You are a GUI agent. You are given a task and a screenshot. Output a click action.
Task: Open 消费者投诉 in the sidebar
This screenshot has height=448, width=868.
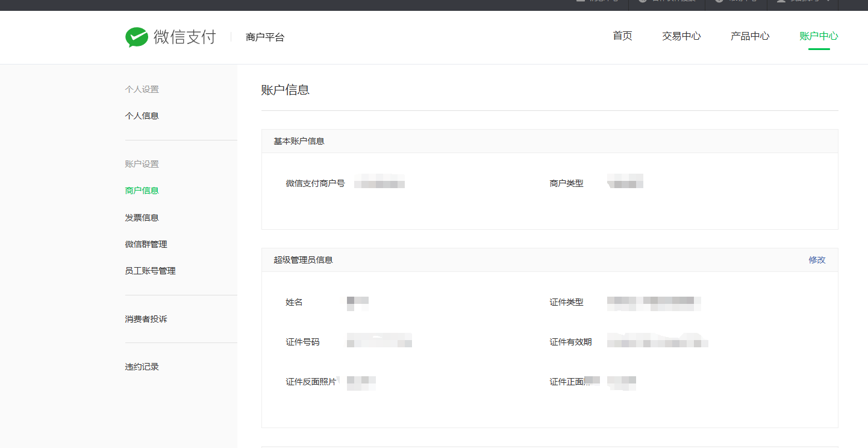point(146,319)
